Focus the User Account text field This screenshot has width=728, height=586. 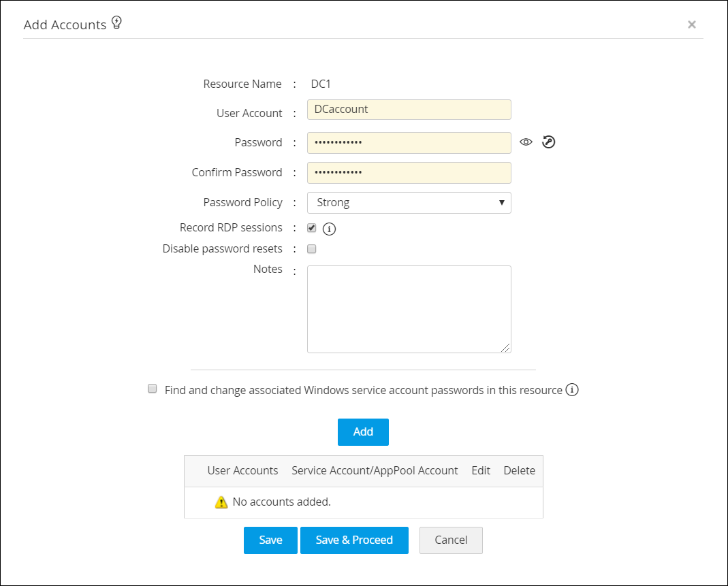(x=409, y=110)
